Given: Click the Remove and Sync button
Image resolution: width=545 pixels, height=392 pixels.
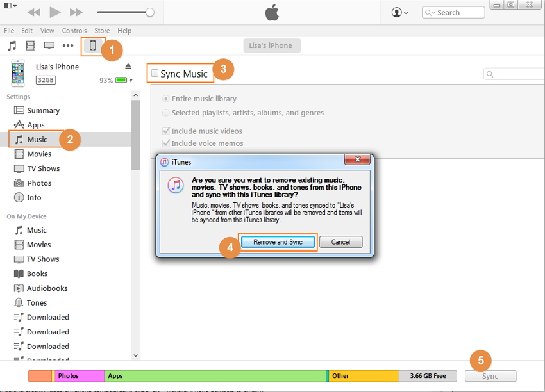Looking at the screenshot, I should [x=278, y=242].
